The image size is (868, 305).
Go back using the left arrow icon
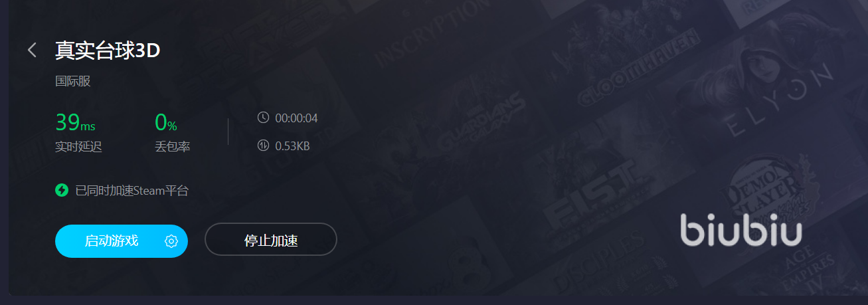(x=32, y=50)
